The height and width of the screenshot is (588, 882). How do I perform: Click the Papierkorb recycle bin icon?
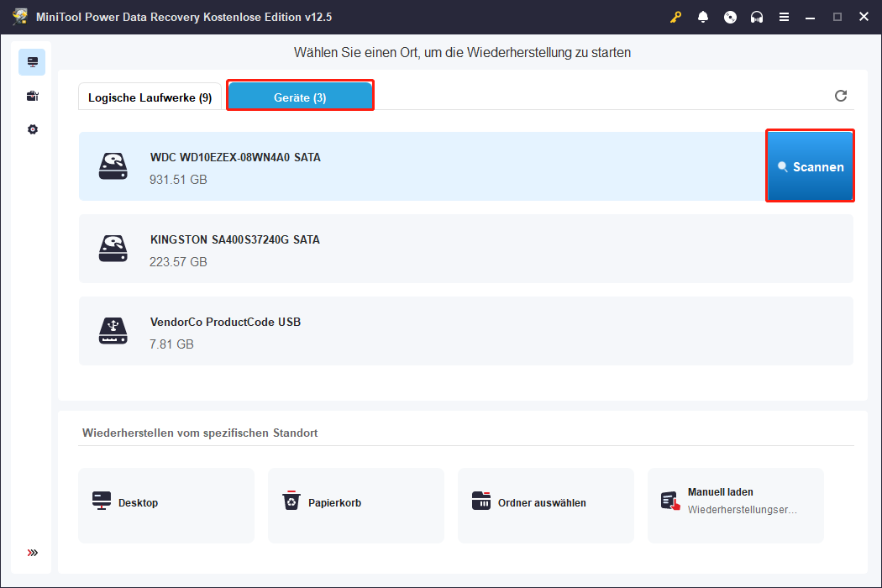click(x=291, y=501)
